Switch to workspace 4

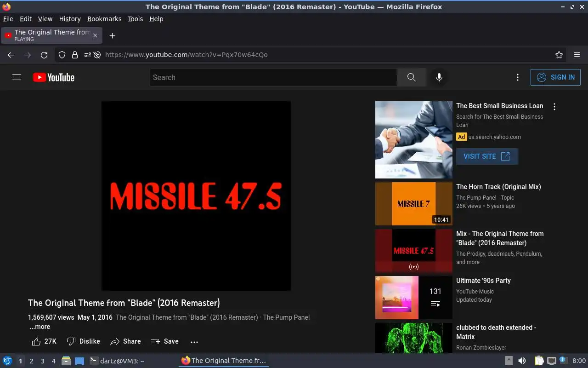coord(54,361)
